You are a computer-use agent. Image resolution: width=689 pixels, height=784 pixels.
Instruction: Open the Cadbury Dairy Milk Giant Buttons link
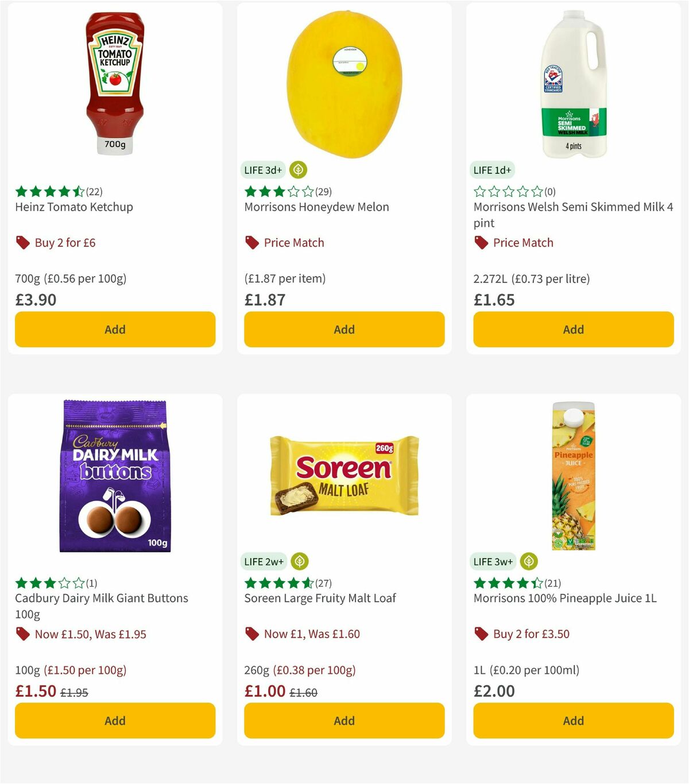click(x=102, y=598)
